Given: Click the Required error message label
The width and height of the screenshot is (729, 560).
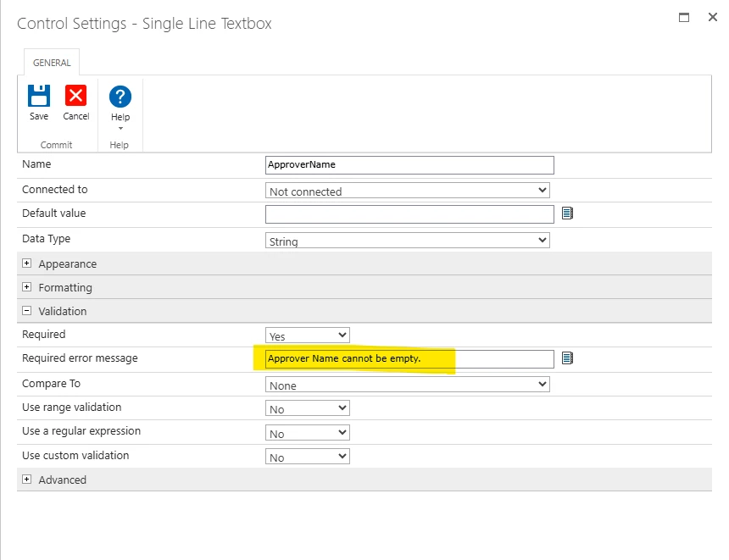Looking at the screenshot, I should click(80, 358).
